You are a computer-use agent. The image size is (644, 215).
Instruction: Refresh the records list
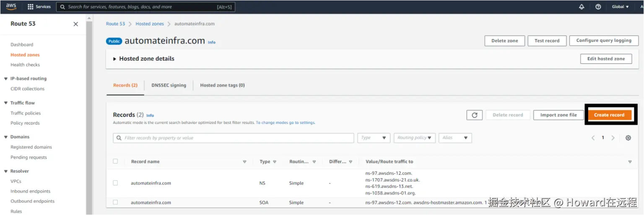click(475, 115)
